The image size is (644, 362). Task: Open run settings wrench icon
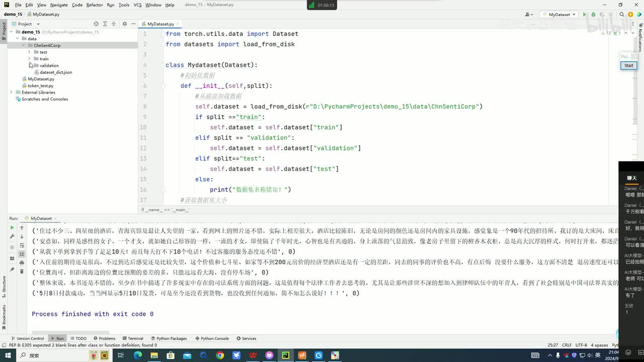pyautogui.click(x=12, y=236)
